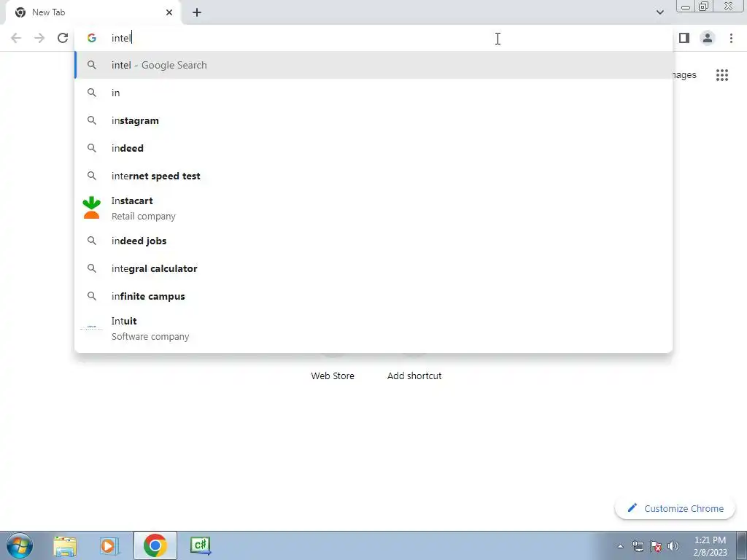Open Windows Explorer from the taskbar

(65, 545)
